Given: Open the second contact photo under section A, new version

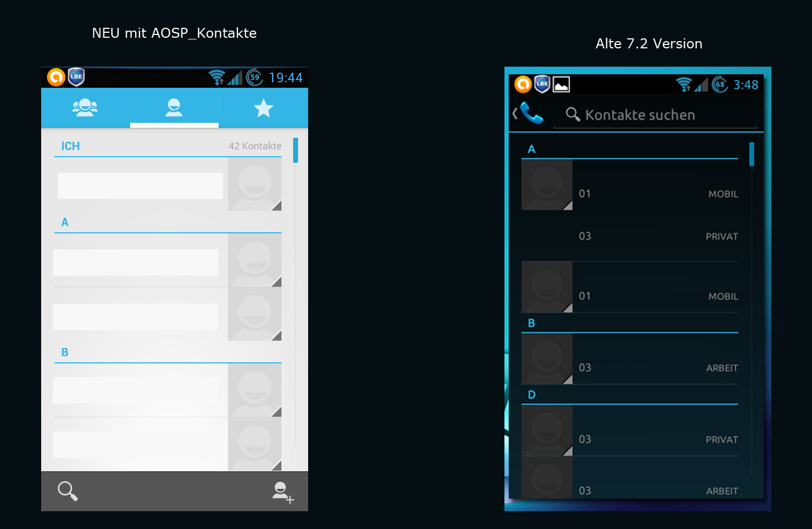Looking at the screenshot, I should pyautogui.click(x=255, y=314).
